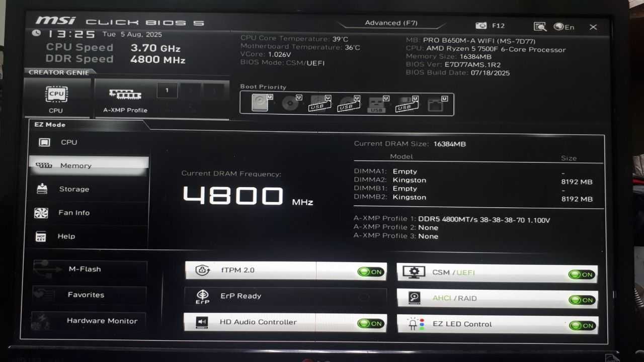Open the M-Flash utility

pos(90,269)
